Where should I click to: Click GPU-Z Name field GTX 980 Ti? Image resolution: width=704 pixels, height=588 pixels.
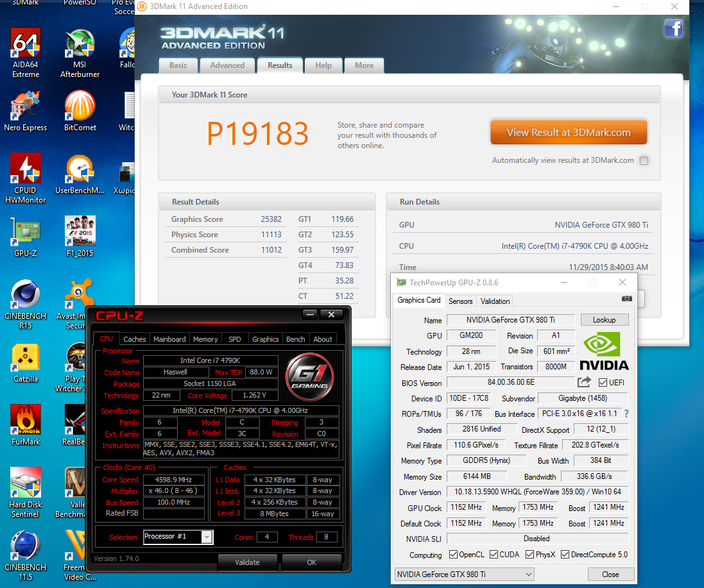tap(510, 320)
